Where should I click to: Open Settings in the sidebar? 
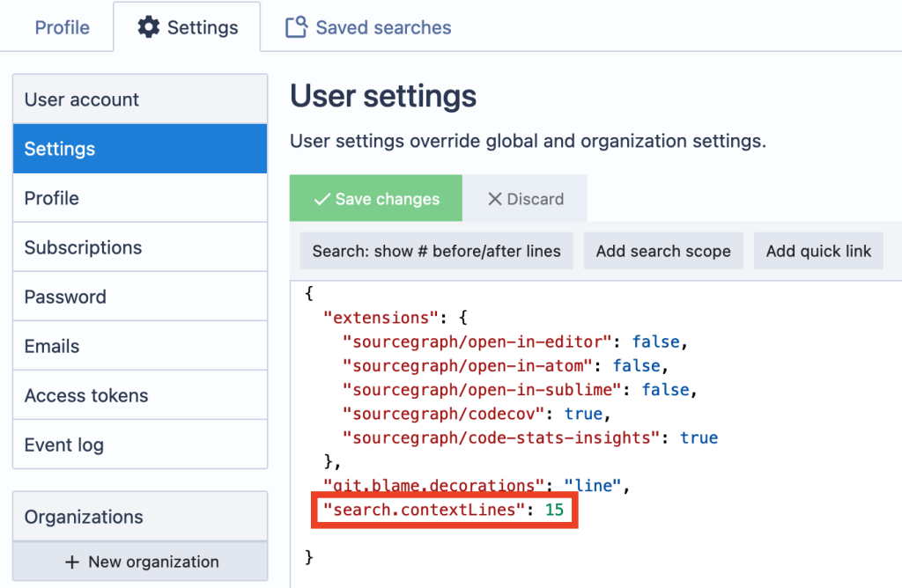139,149
